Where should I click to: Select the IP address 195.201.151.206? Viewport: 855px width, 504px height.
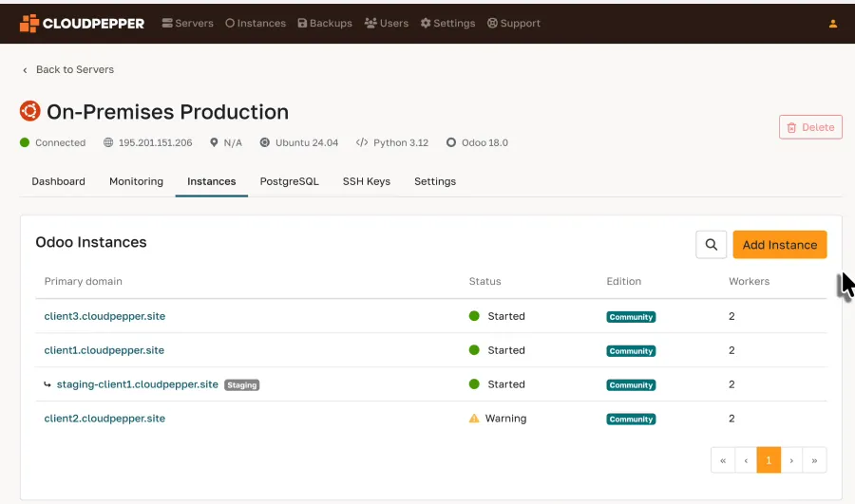pos(156,142)
